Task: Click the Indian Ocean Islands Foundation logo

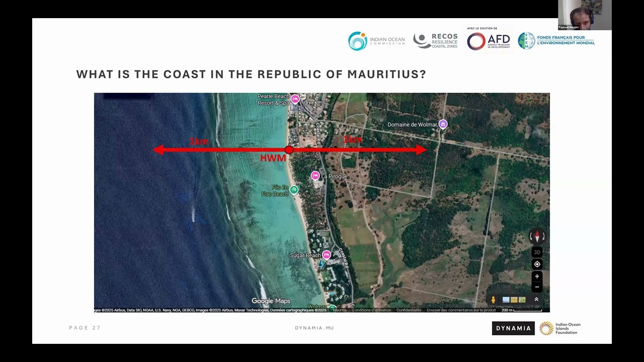Action: [x=560, y=328]
